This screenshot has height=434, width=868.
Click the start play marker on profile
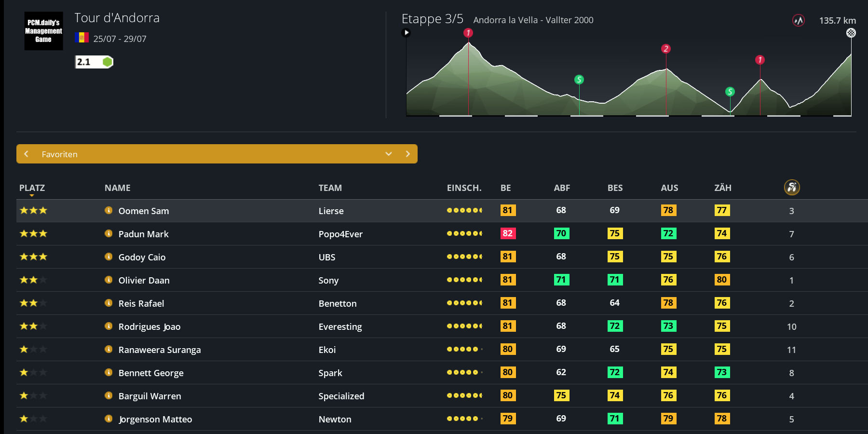[406, 33]
